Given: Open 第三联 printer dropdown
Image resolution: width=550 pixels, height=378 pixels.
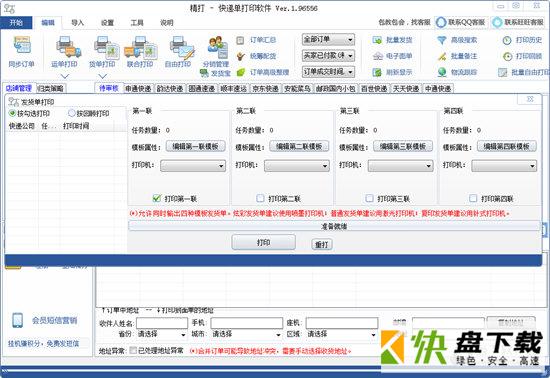Looking at the screenshot, I should point(401,166).
